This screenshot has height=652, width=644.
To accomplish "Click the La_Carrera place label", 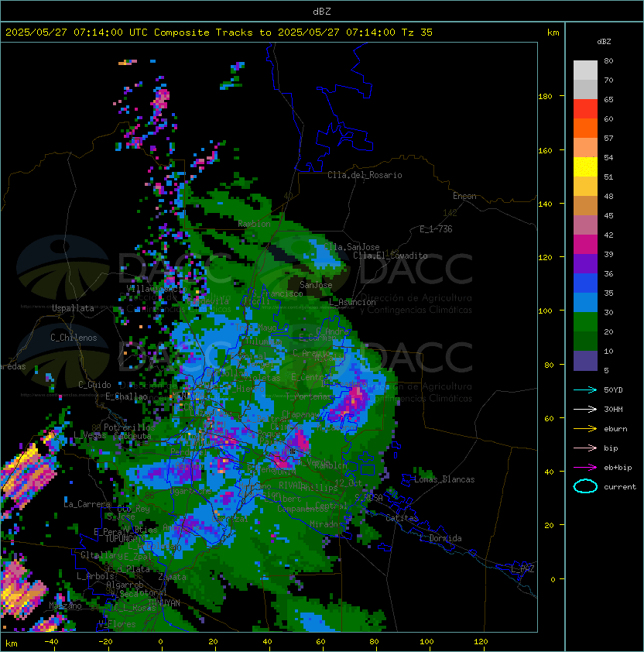I will tap(87, 504).
